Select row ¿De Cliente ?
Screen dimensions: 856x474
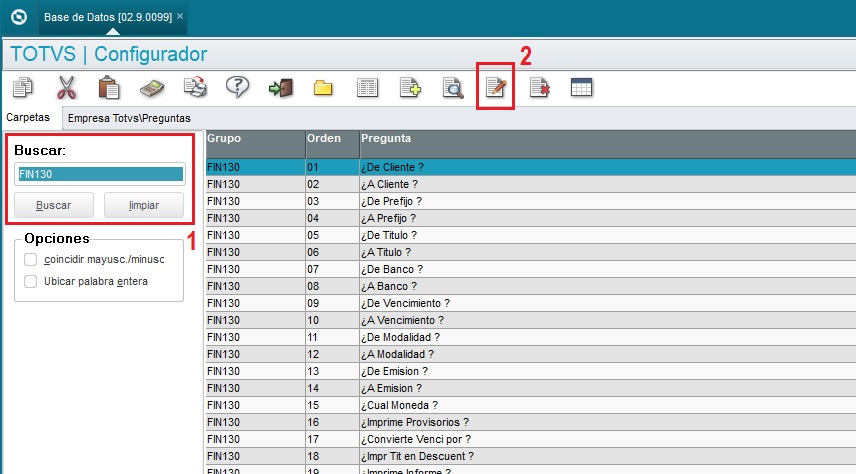tap(531, 167)
